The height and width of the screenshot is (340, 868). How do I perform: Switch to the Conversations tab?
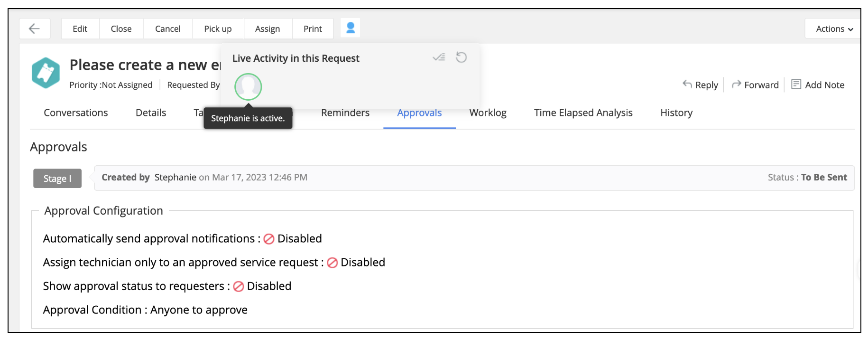[76, 113]
